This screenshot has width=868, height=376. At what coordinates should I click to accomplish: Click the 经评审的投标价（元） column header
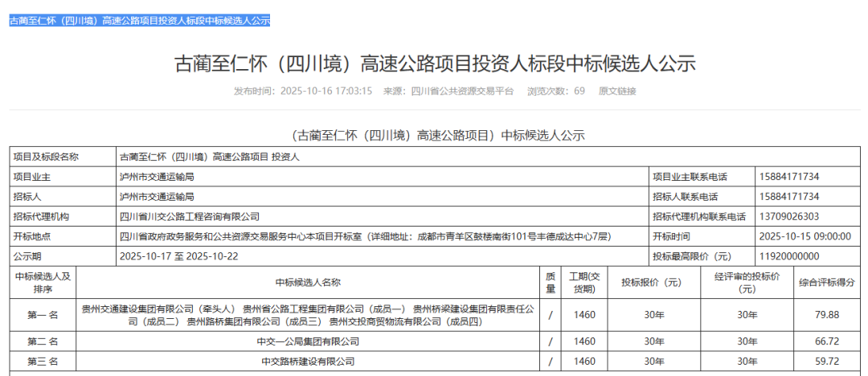[x=747, y=283]
